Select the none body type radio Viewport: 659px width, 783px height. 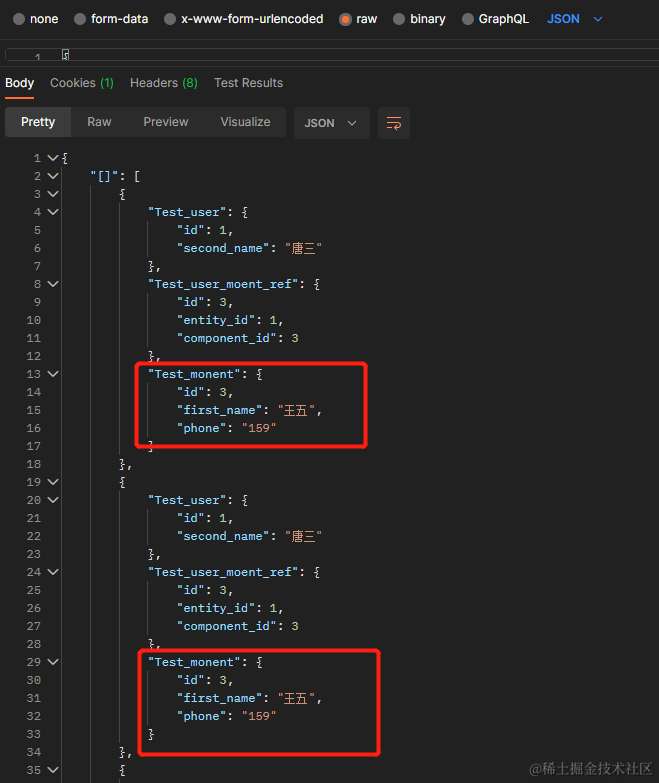[19, 19]
